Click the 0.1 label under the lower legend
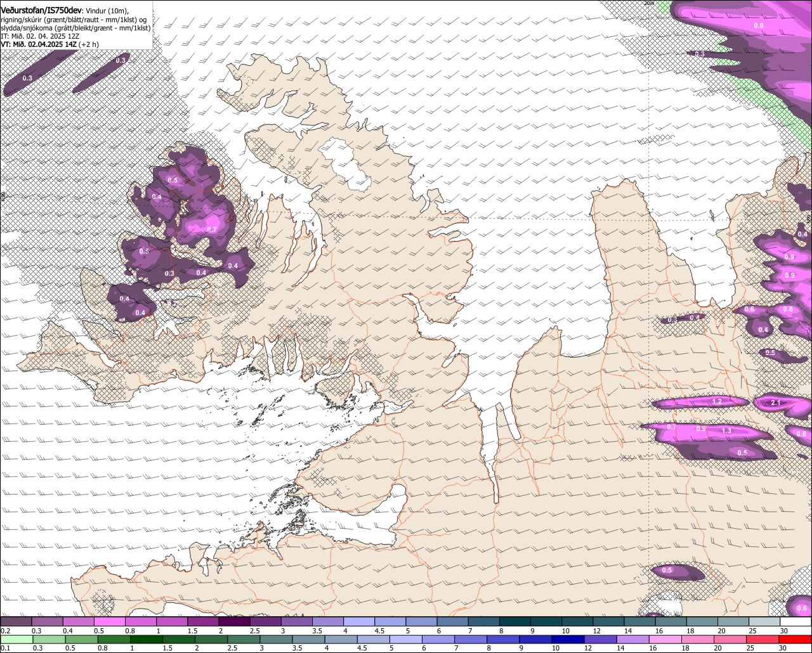The image size is (812, 653). [5, 648]
